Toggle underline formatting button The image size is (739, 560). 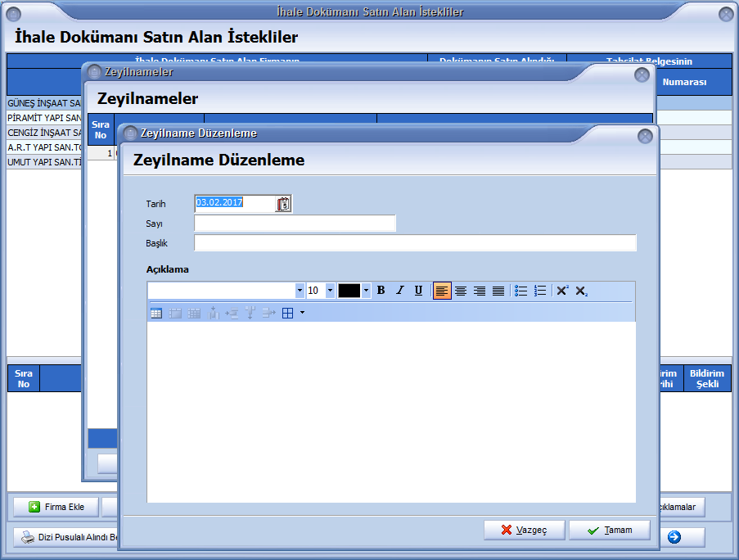pos(418,291)
